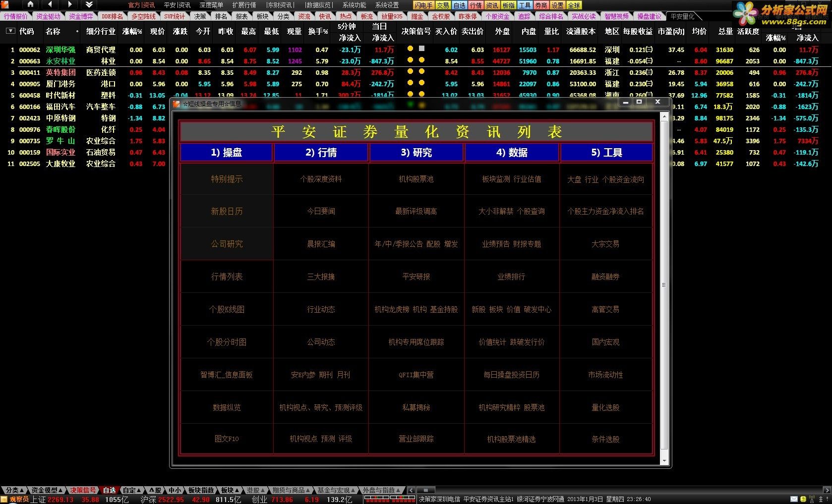Open the 私募揭秘 link
This screenshot has height=504, width=832.
[x=416, y=407]
